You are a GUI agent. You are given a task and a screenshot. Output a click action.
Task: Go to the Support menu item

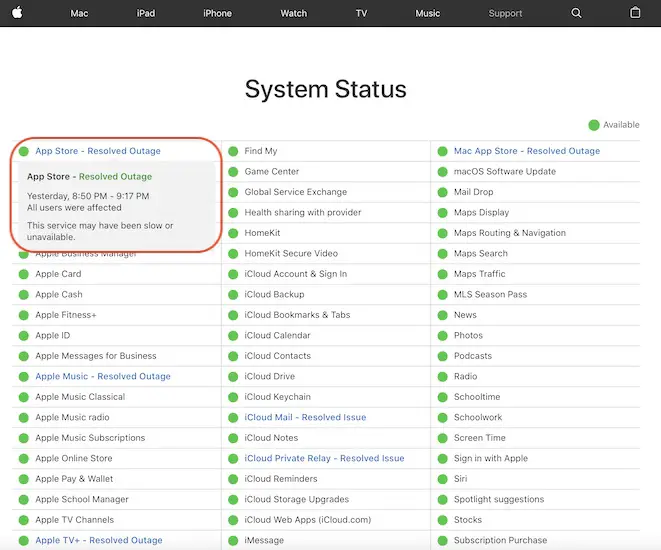(x=505, y=13)
